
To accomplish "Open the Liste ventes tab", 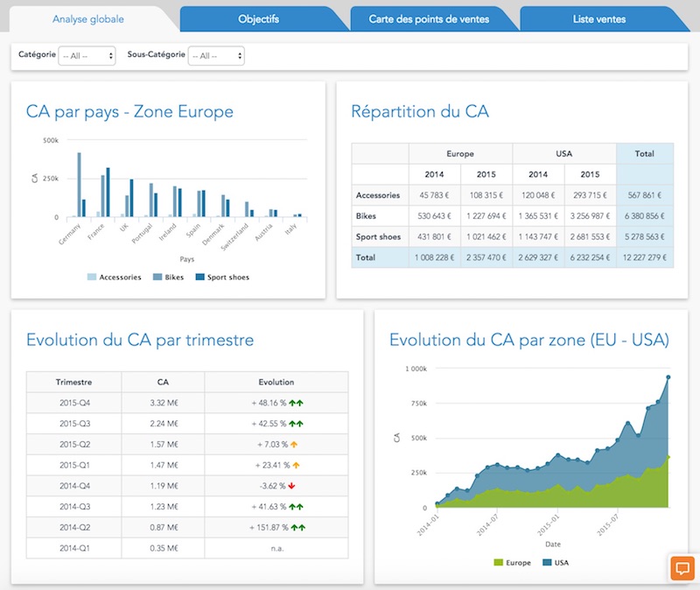I will coord(599,19).
